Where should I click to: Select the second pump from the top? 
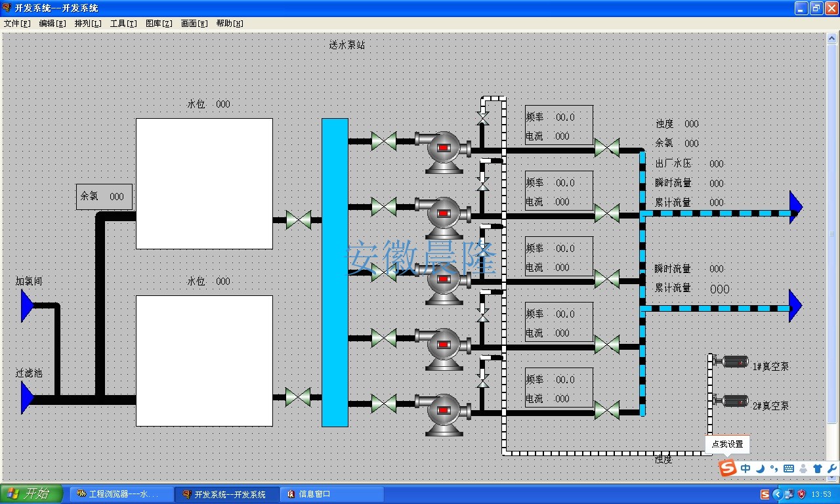[x=443, y=217]
